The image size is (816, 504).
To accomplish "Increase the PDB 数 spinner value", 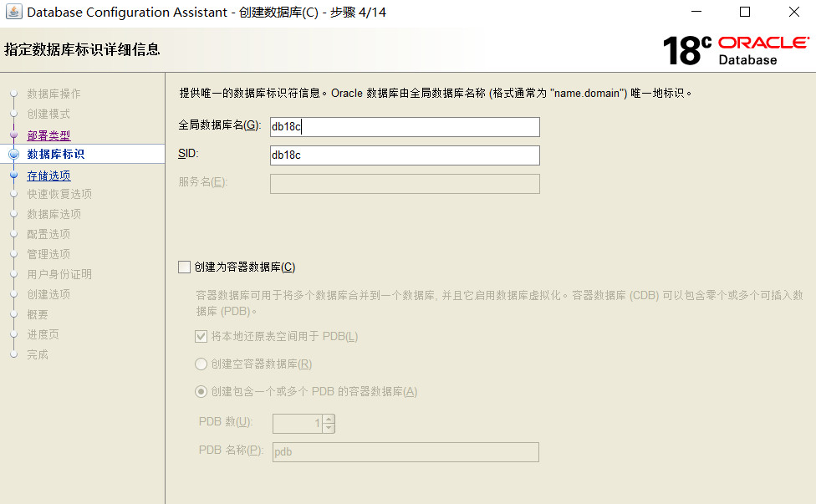I will pos(329,420).
